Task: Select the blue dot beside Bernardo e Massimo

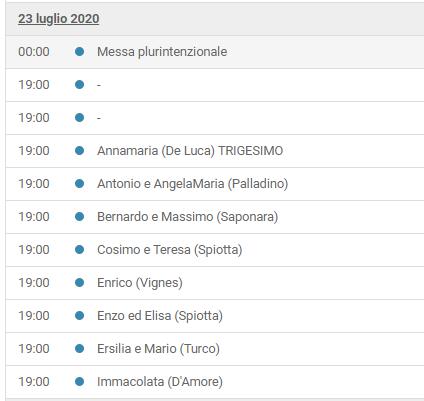Action: pos(79,217)
